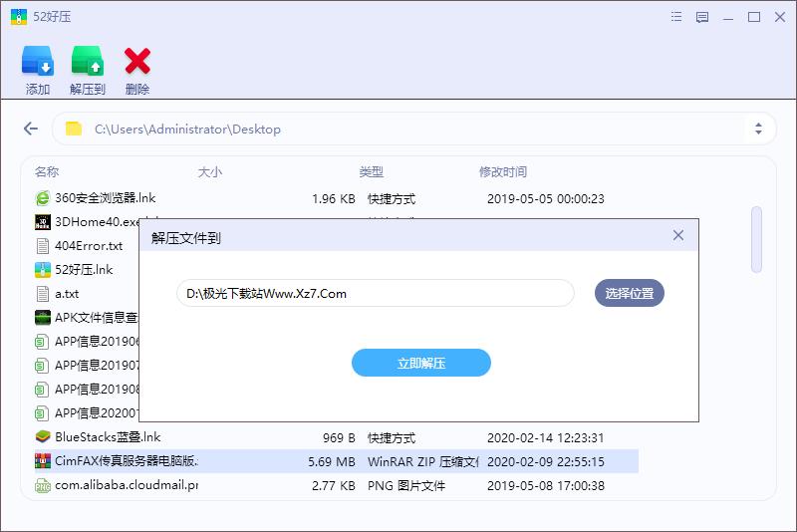The height and width of the screenshot is (532, 797).
Task: Select the CimFAX传真服务器电脑版 archive icon
Action: pyautogui.click(x=43, y=461)
